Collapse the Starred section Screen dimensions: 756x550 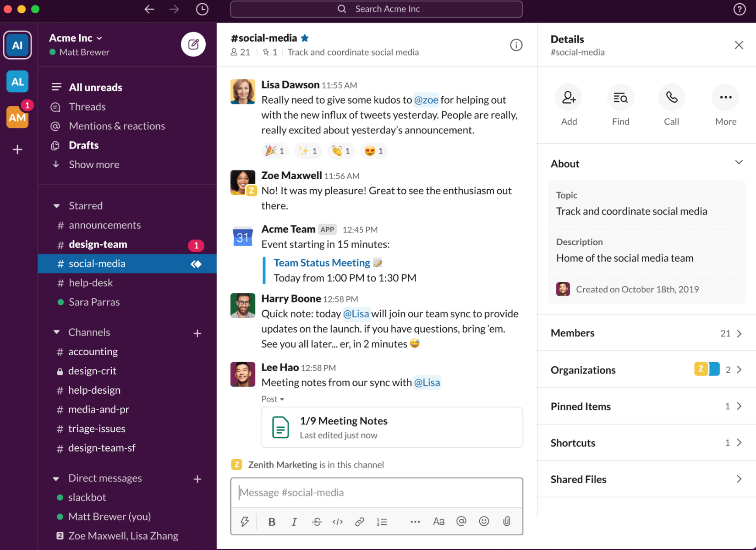57,206
